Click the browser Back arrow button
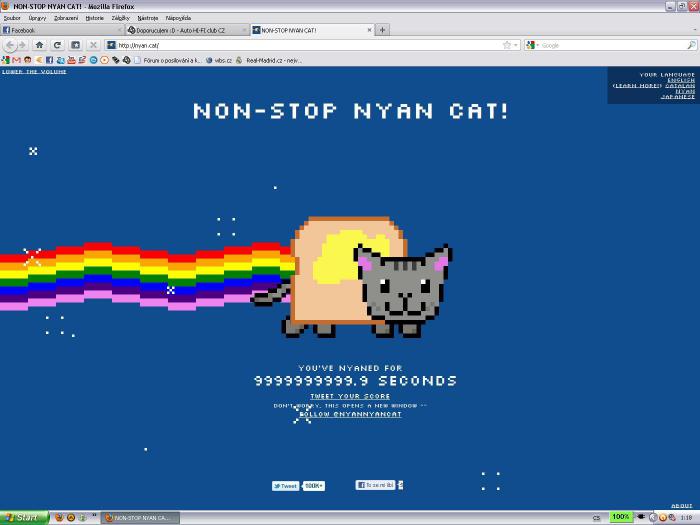The height and width of the screenshot is (525, 700). click(x=9, y=45)
